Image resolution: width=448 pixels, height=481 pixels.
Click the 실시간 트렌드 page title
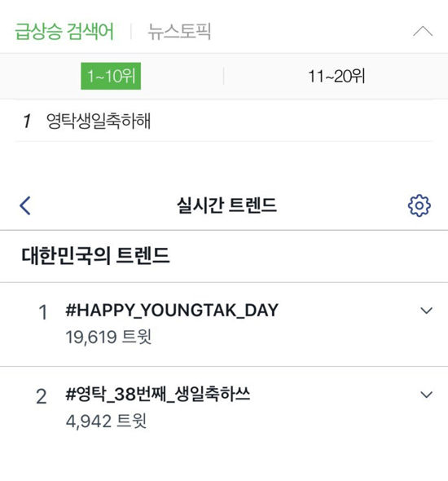tap(226, 205)
